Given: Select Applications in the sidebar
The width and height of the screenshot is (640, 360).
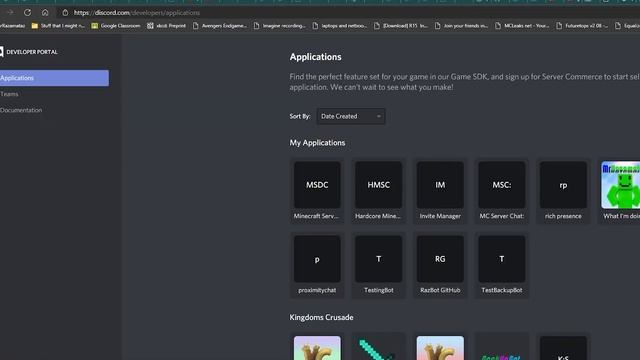Looking at the screenshot, I should click(x=54, y=78).
